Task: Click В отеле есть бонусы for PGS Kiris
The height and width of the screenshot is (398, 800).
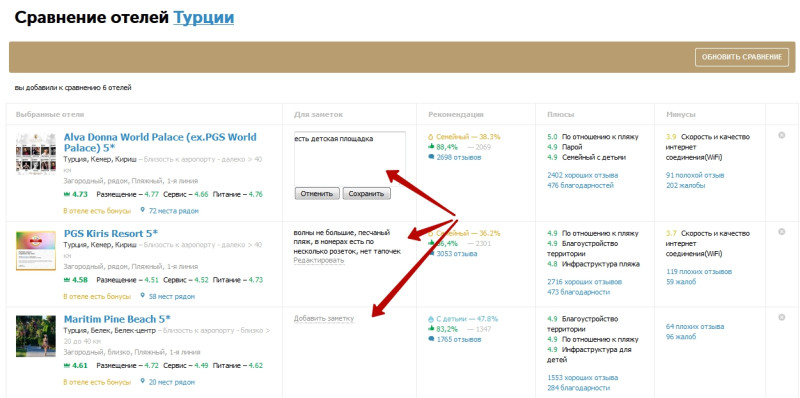Action: (x=97, y=296)
